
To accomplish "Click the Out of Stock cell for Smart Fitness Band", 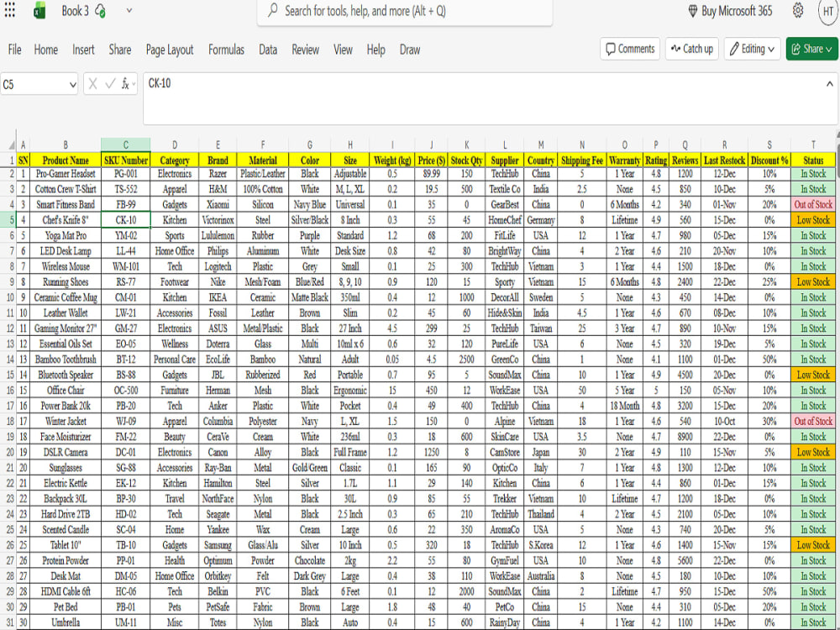I will pyautogui.click(x=813, y=204).
